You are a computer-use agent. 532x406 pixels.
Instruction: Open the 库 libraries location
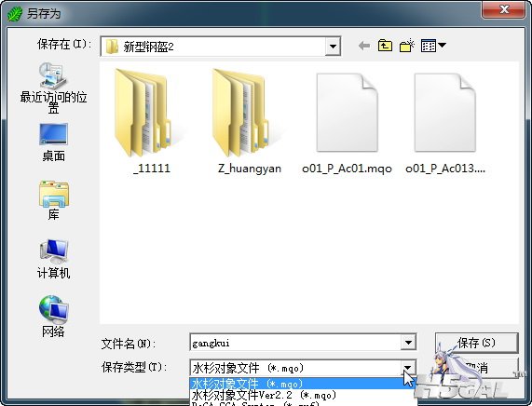pyautogui.click(x=54, y=200)
